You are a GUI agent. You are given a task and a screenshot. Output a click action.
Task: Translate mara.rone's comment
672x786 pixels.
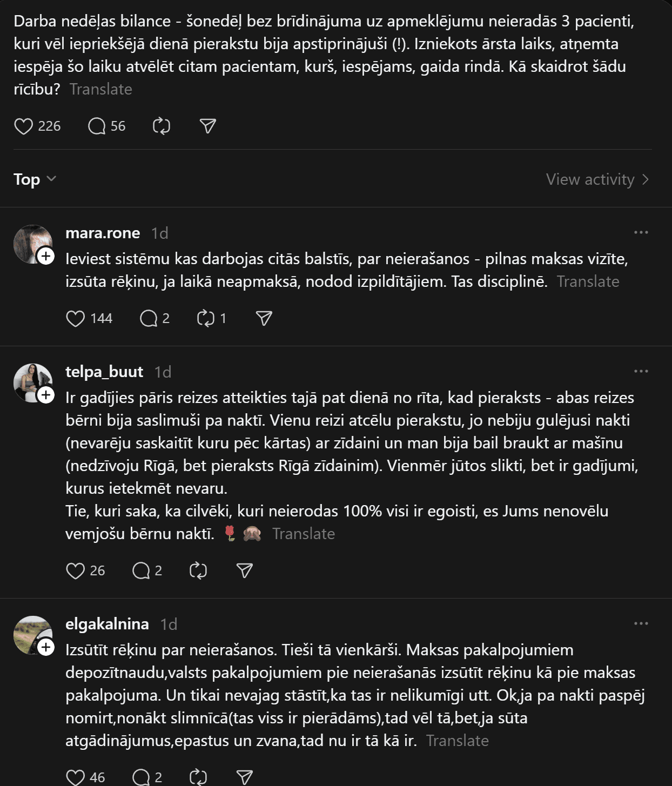588,281
